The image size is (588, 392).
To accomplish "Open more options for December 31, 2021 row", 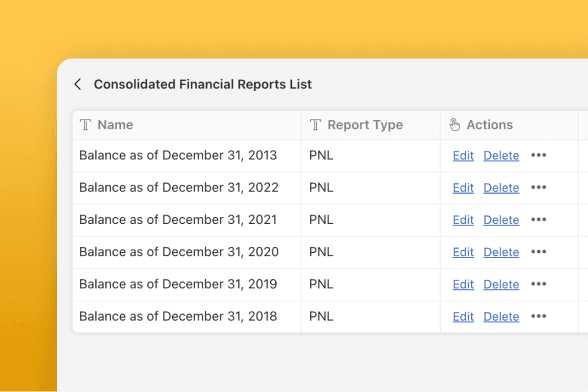I will (538, 220).
